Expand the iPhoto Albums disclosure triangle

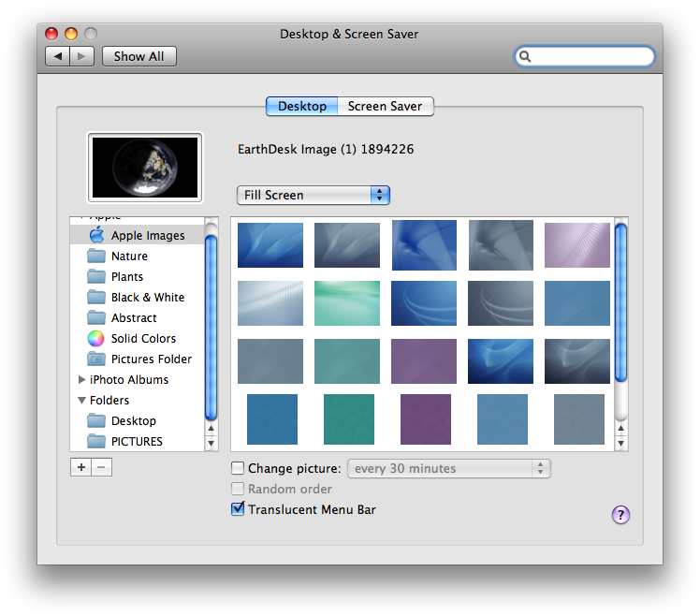coord(81,380)
